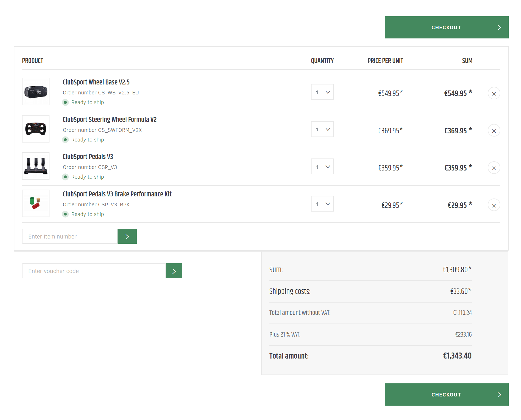The width and height of the screenshot is (521, 420).
Task: Open quantity dropdown for ClubSport Pedals V3
Action: 322,167
